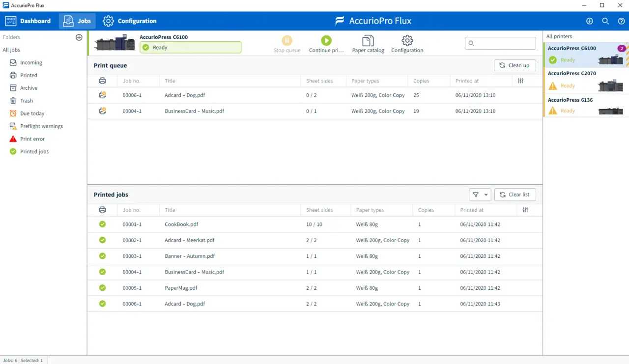
Task: Sort Print queue by Title column
Action: pos(170,81)
